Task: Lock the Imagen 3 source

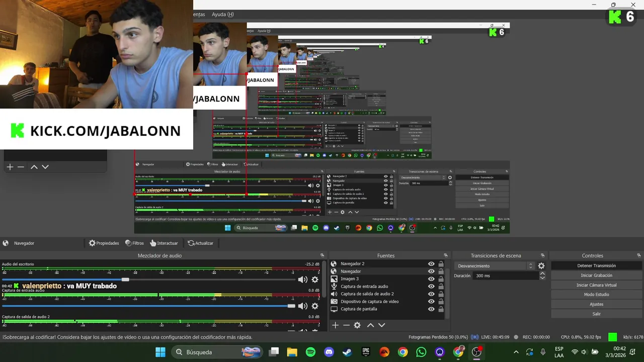Action: pyautogui.click(x=441, y=279)
